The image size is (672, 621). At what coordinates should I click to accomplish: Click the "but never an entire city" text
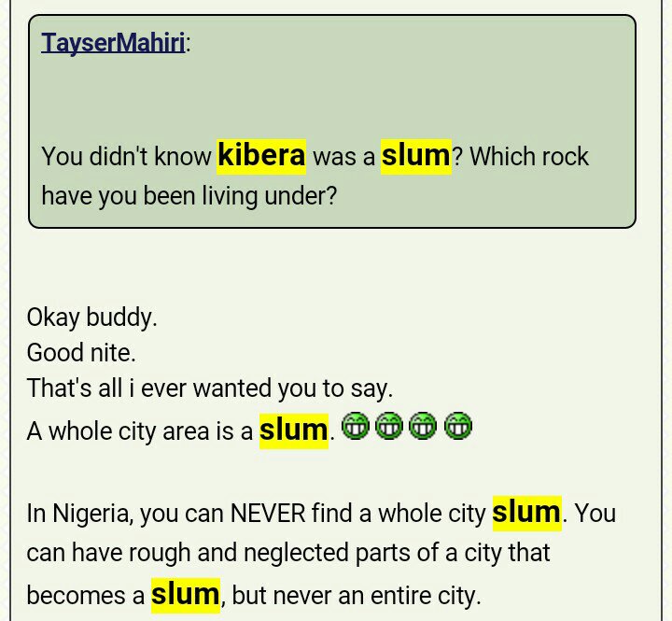point(357,596)
